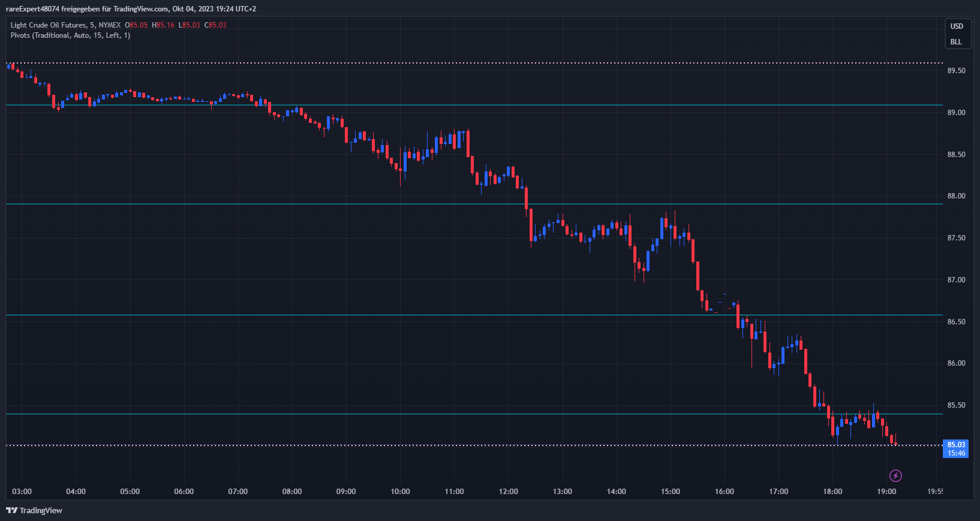Image resolution: width=980 pixels, height=521 pixels.
Task: Click the red close value C85.03
Action: 215,25
